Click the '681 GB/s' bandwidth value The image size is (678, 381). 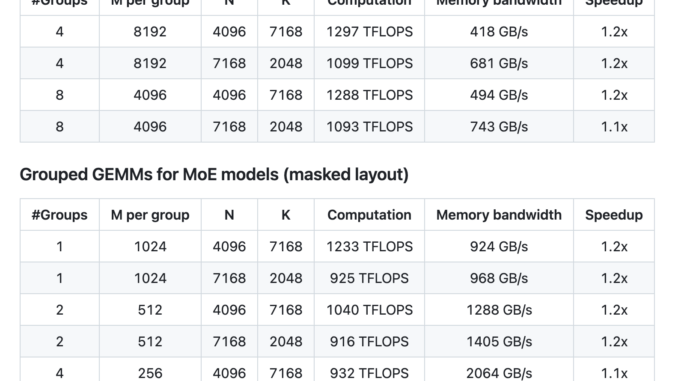(x=499, y=63)
